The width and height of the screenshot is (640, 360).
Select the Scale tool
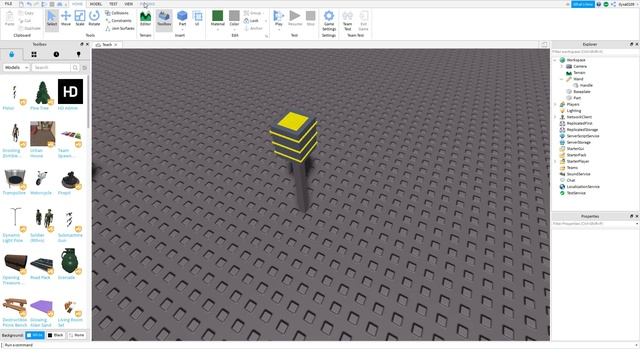point(80,18)
